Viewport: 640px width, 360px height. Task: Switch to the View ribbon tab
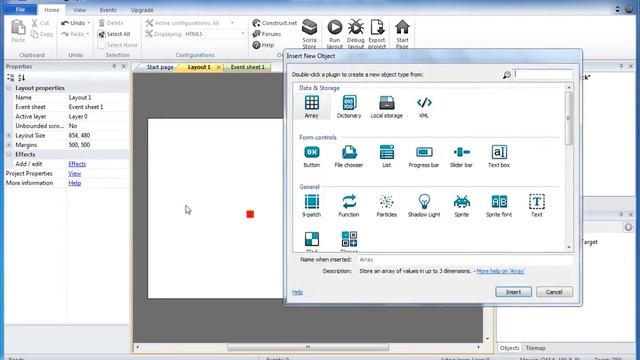(80, 10)
